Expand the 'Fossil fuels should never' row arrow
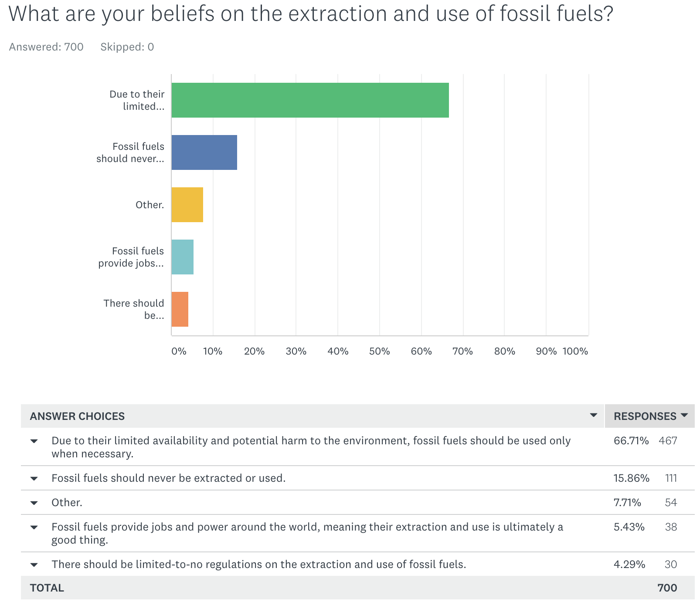The width and height of the screenshot is (700, 602). click(34, 478)
